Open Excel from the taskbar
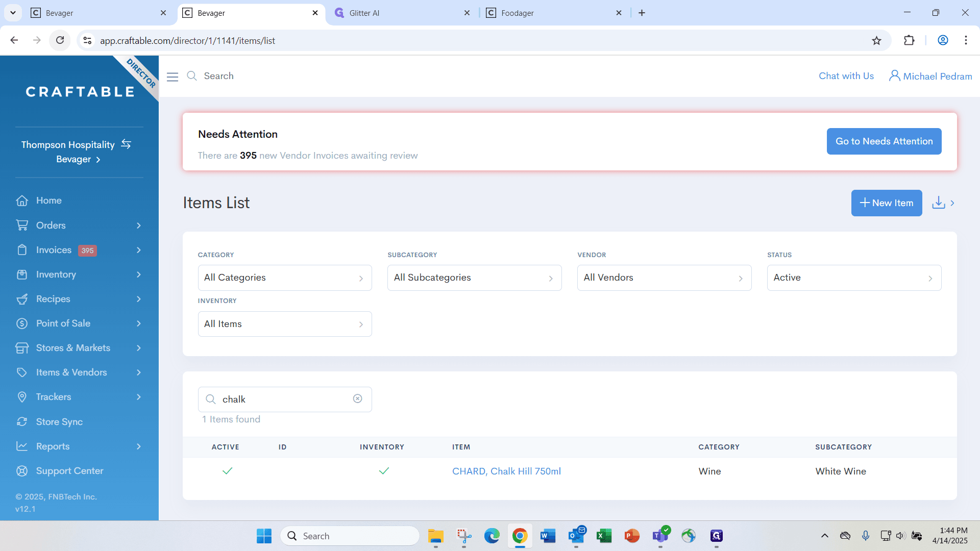980x551 pixels. pyautogui.click(x=604, y=536)
